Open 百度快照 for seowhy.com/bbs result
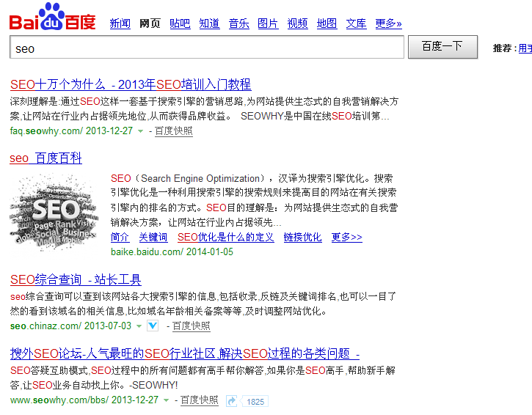 [x=199, y=400]
